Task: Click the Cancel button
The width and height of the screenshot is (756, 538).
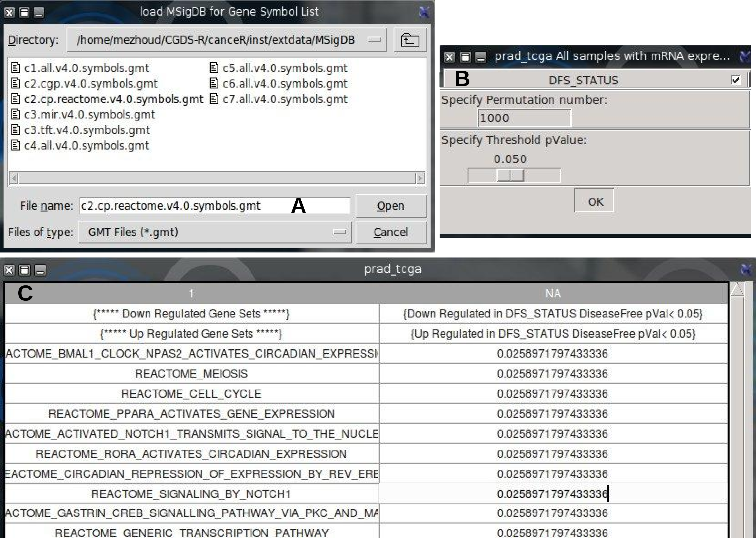Action: pos(391,232)
